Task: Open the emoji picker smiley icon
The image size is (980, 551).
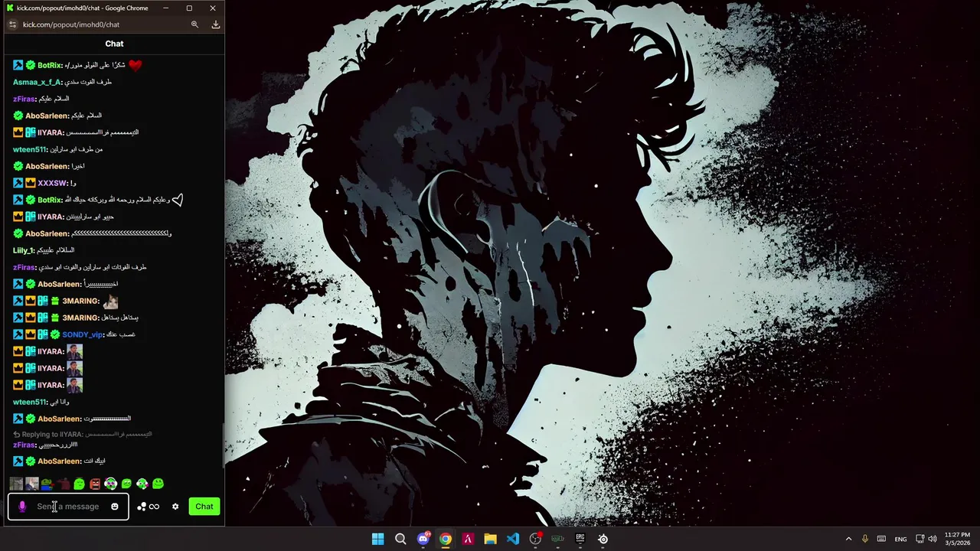Action: point(115,507)
